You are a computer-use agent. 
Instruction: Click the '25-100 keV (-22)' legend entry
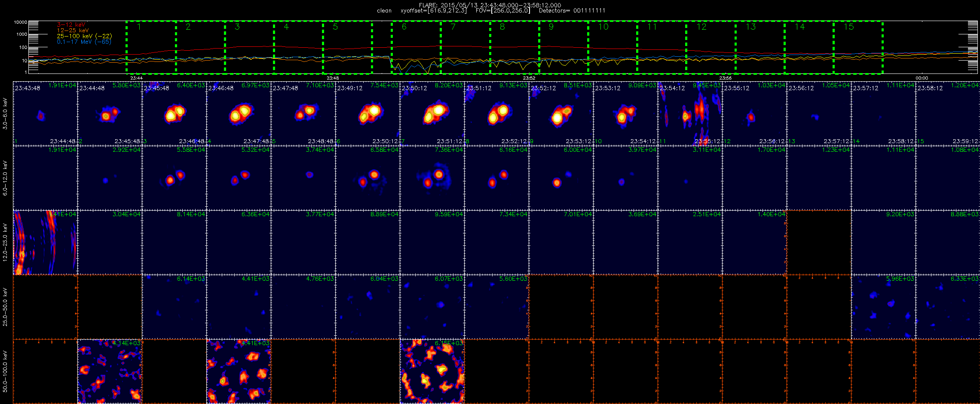click(84, 36)
